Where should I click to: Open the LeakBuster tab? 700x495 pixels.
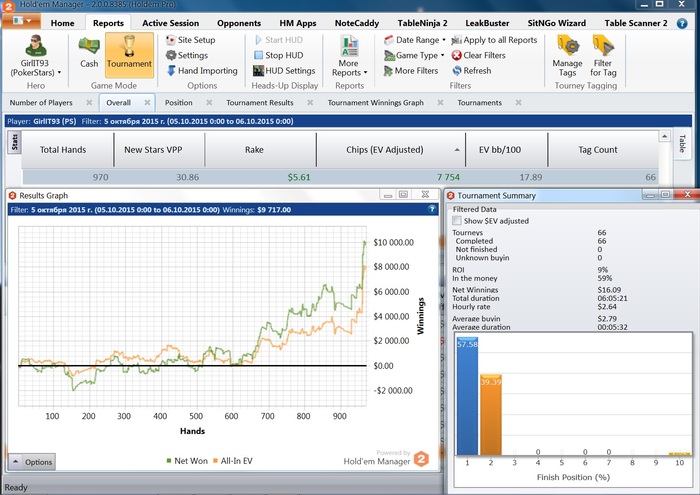click(x=487, y=23)
